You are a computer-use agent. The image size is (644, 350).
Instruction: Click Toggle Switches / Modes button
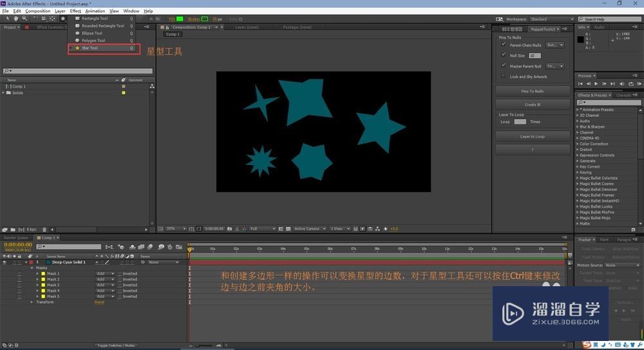[x=115, y=345]
